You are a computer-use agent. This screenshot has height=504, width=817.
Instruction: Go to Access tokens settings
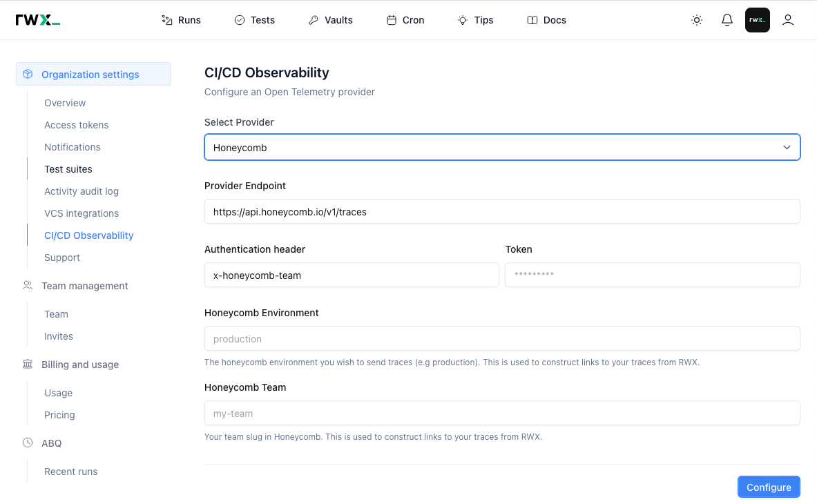76,125
